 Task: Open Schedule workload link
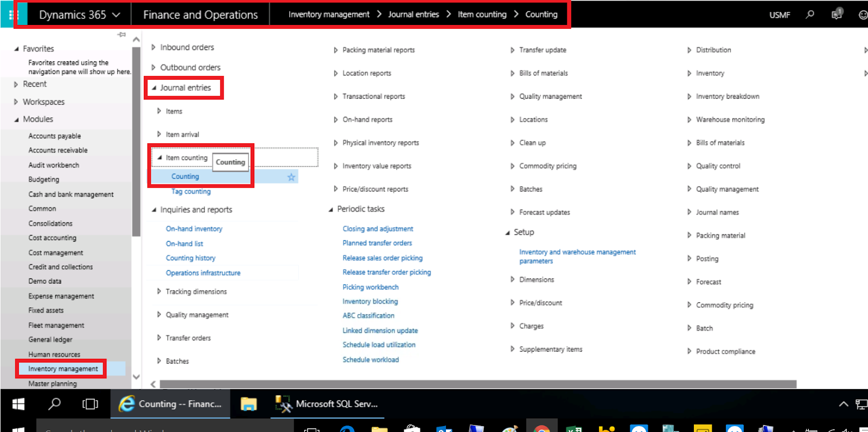(x=371, y=360)
